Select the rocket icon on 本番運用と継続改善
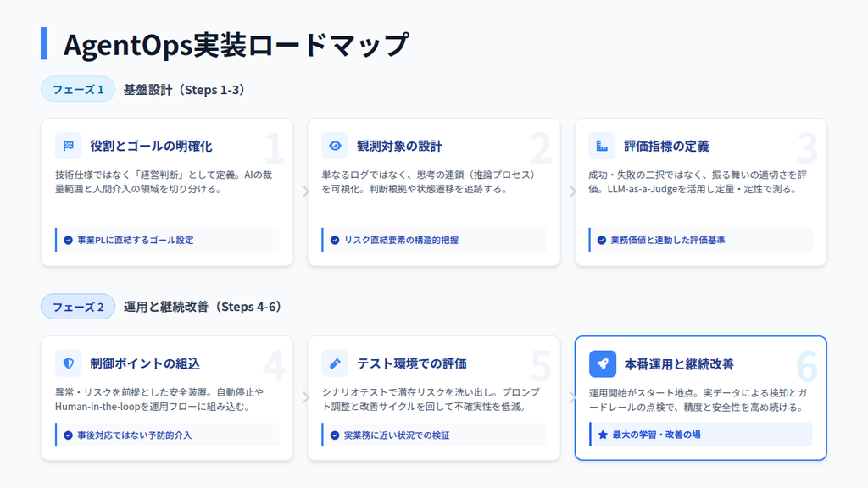 [604, 363]
